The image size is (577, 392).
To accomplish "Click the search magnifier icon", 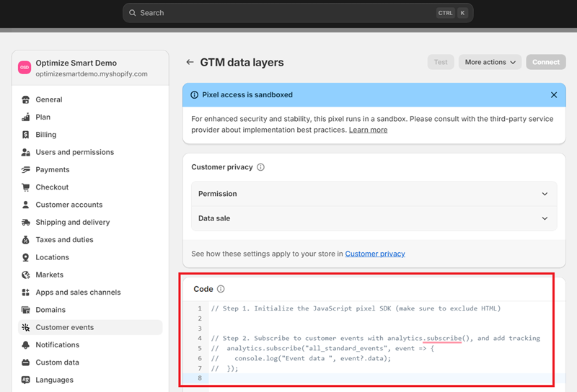I will click(x=132, y=13).
